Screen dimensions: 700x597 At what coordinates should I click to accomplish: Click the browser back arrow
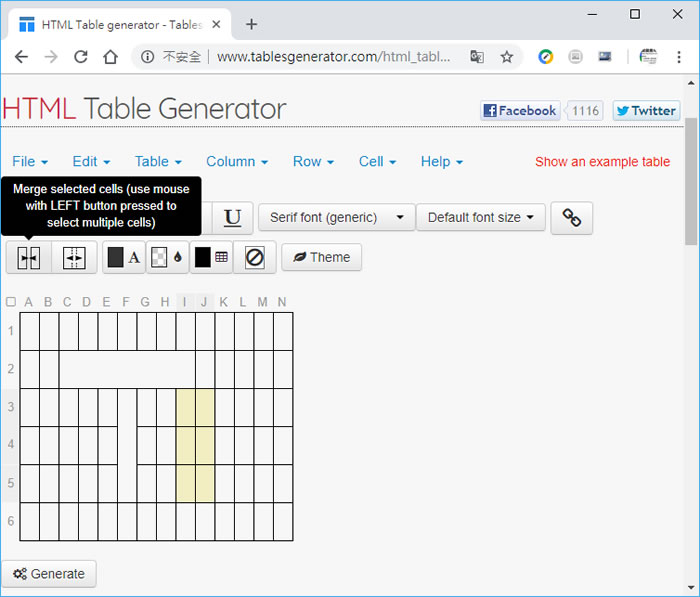coord(21,57)
